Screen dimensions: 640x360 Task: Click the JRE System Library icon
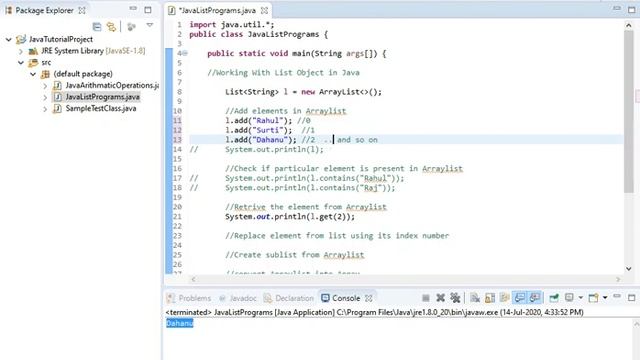[x=33, y=51]
